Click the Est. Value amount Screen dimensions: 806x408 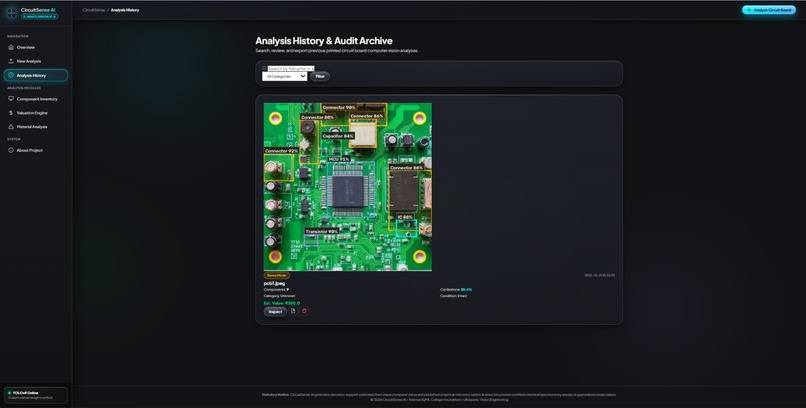point(282,303)
